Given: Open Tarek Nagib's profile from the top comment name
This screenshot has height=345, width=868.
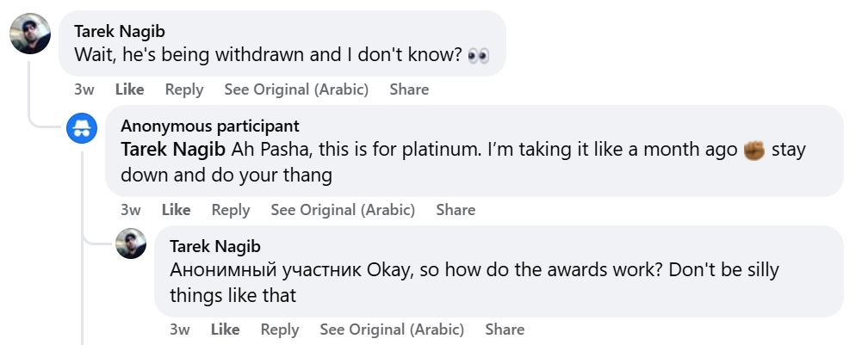Looking at the screenshot, I should (x=120, y=32).
